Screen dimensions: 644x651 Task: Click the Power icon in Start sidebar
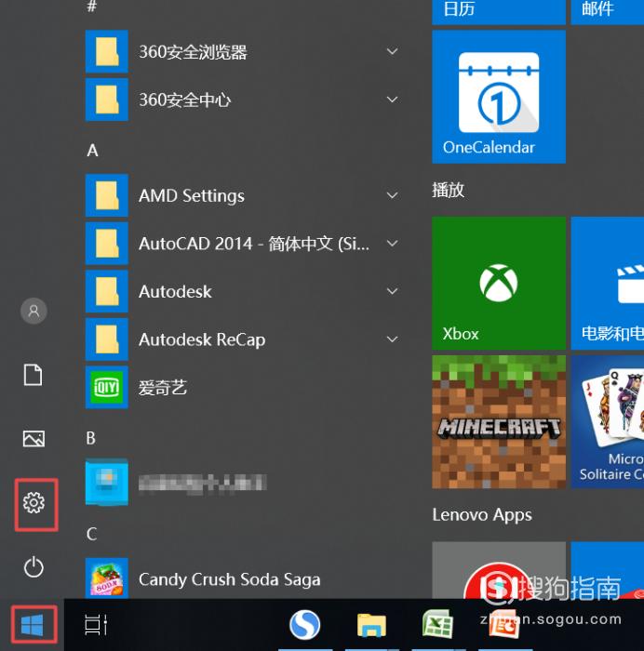(x=34, y=567)
